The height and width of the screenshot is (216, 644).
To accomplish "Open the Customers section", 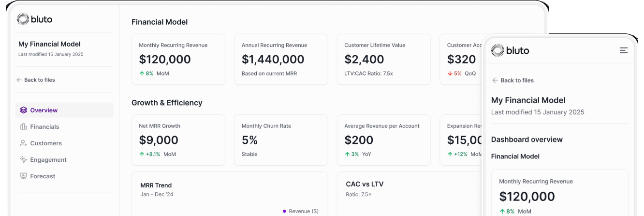I will [46, 143].
